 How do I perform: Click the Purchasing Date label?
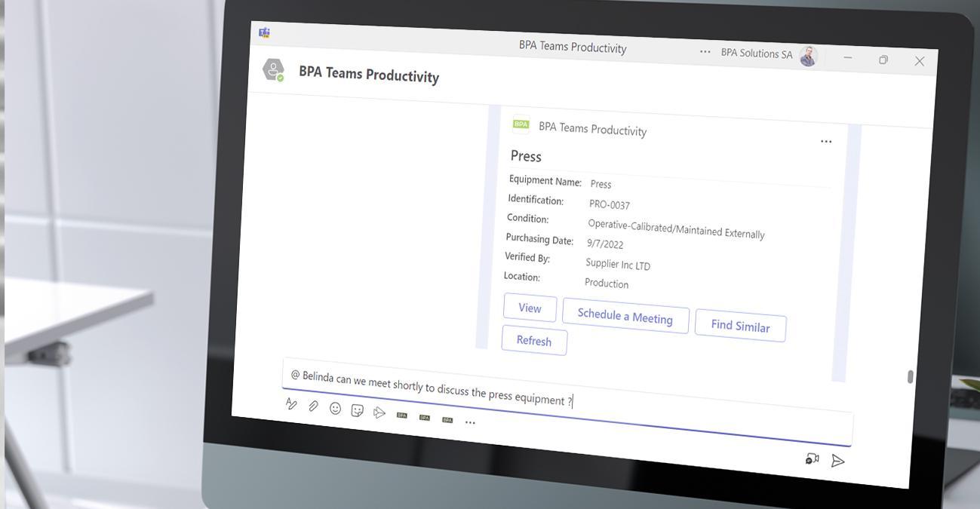coord(539,239)
